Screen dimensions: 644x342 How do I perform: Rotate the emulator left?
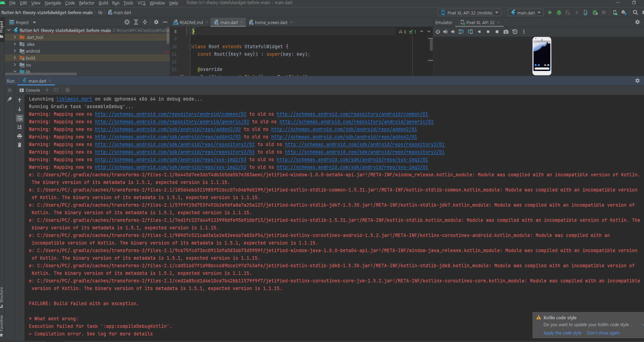coord(461,32)
